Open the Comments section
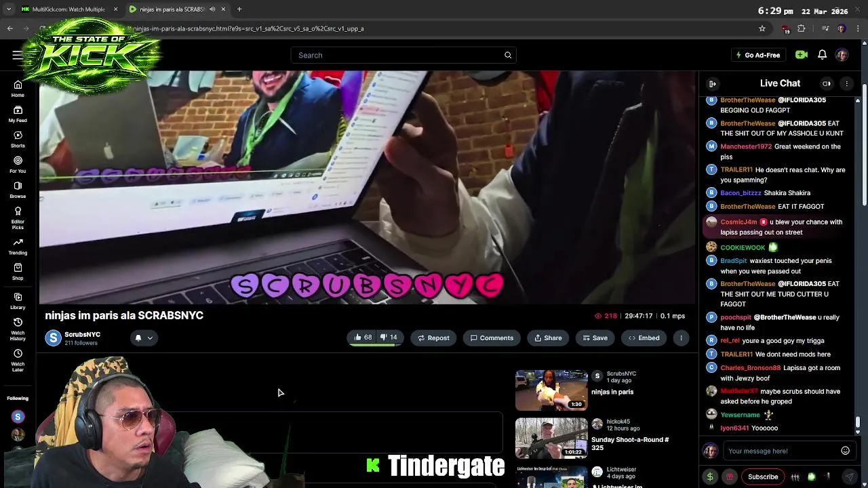868x488 pixels. click(492, 338)
